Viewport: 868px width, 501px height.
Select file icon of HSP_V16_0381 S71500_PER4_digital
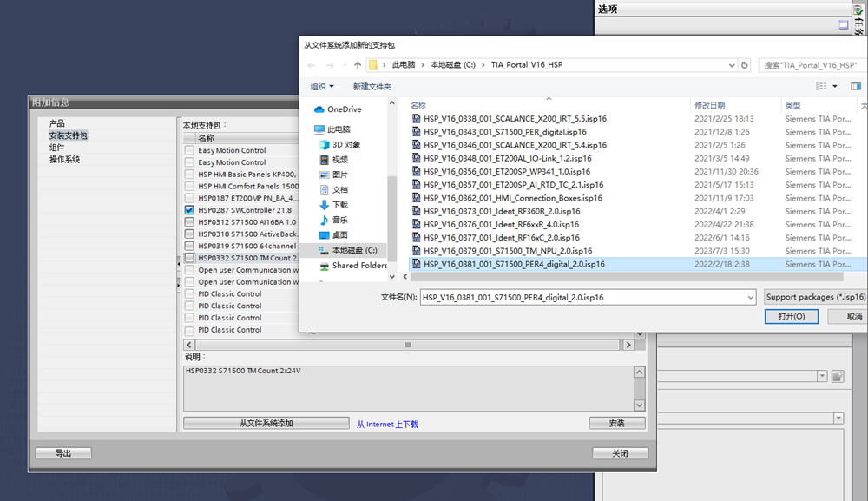pyautogui.click(x=417, y=264)
